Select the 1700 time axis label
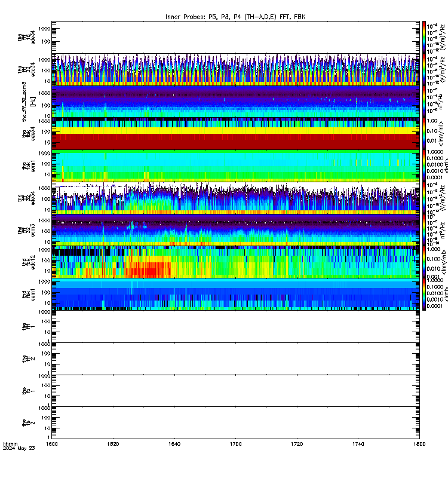 [x=235, y=444]
